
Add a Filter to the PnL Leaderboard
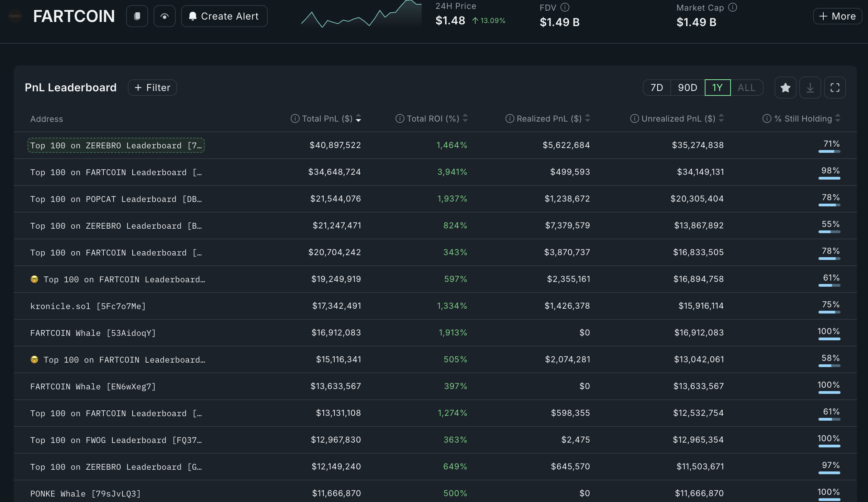(152, 88)
